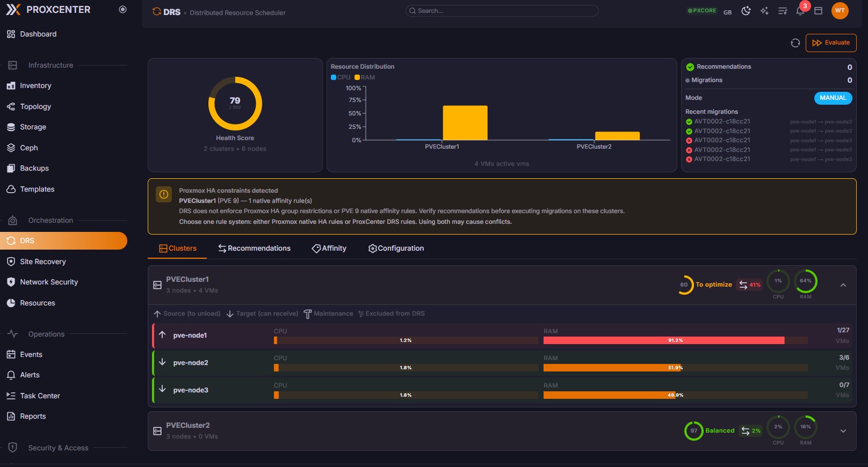
Task: Click the Search input field
Action: coord(502,11)
